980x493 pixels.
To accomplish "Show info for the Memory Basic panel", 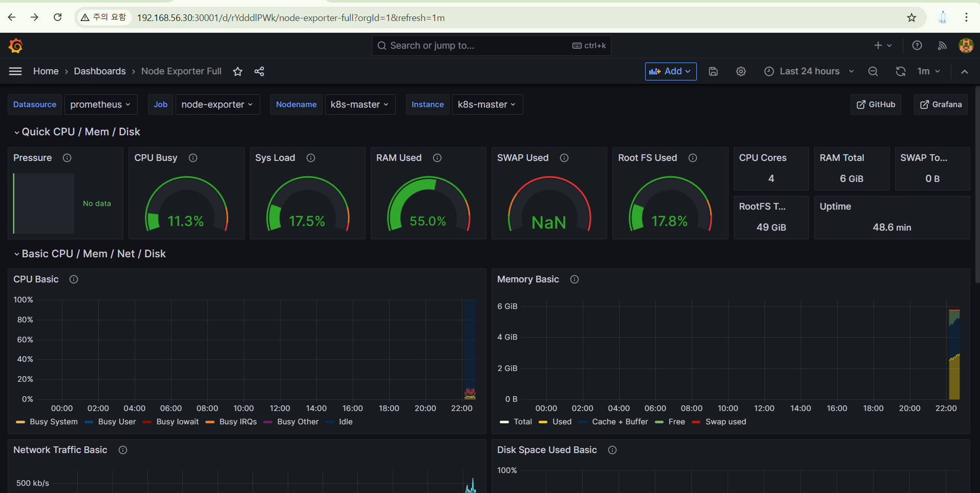I will pyautogui.click(x=574, y=279).
